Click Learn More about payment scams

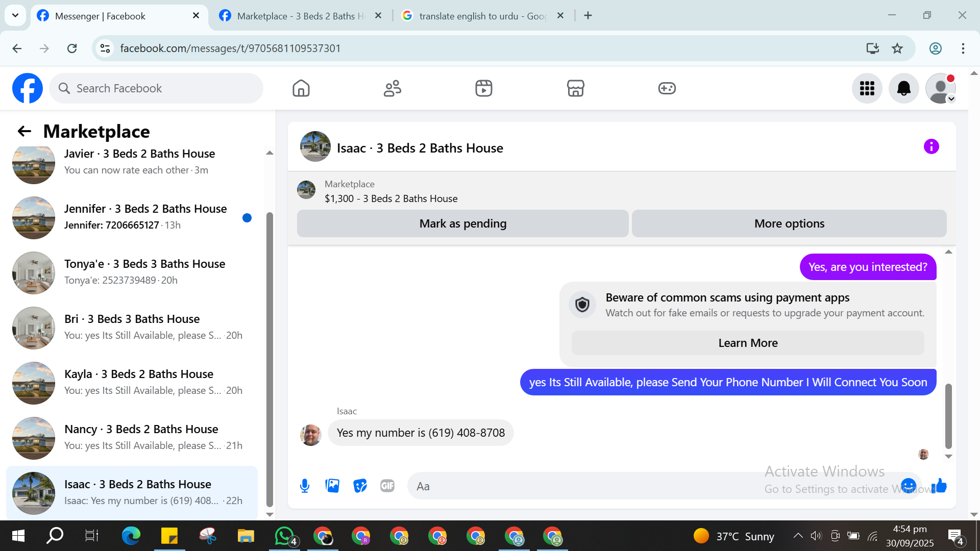click(748, 343)
